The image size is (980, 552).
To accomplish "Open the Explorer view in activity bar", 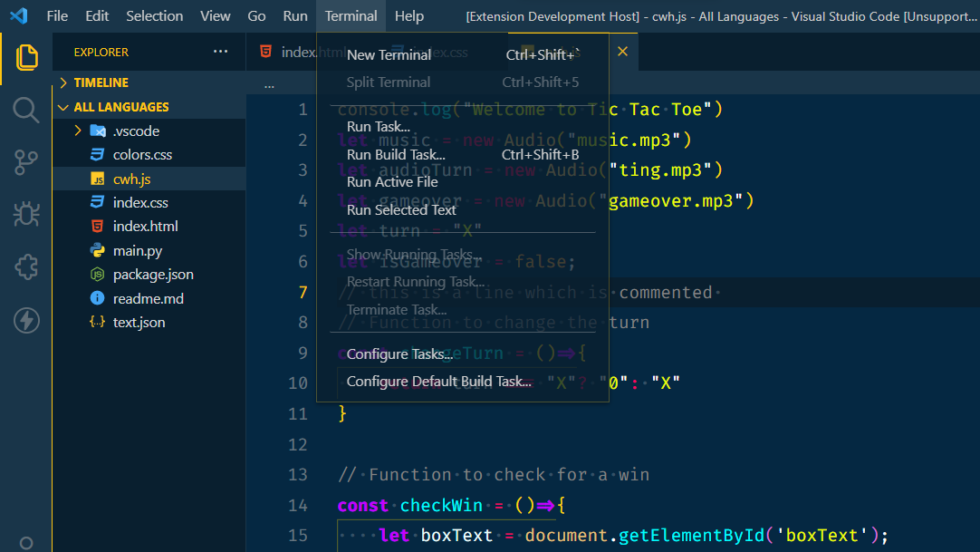I will (26, 57).
